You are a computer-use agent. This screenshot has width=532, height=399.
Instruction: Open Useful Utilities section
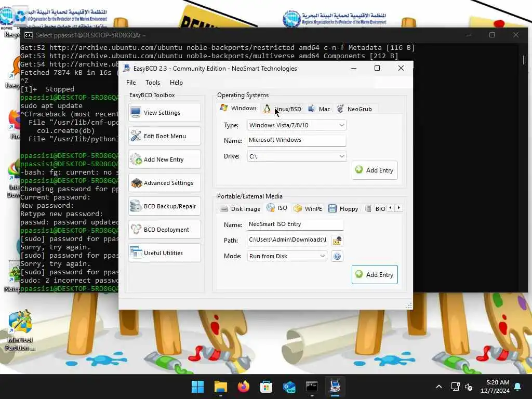[x=165, y=253]
